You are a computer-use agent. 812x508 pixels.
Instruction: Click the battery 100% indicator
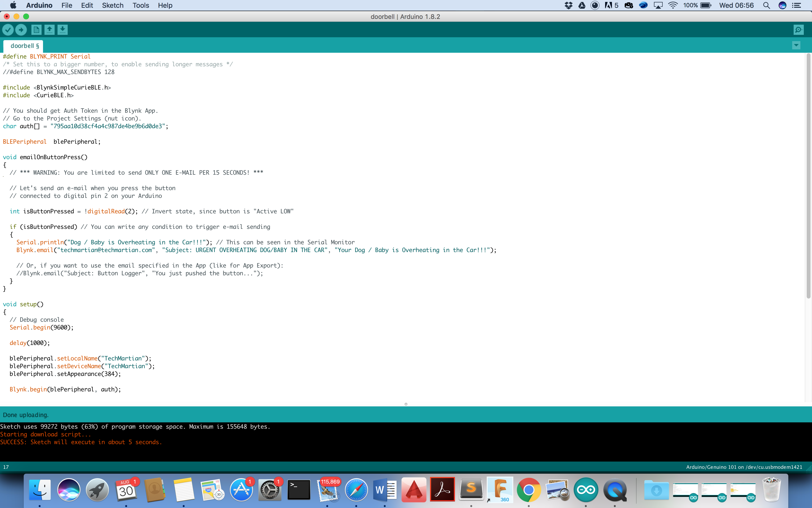pyautogui.click(x=697, y=5)
